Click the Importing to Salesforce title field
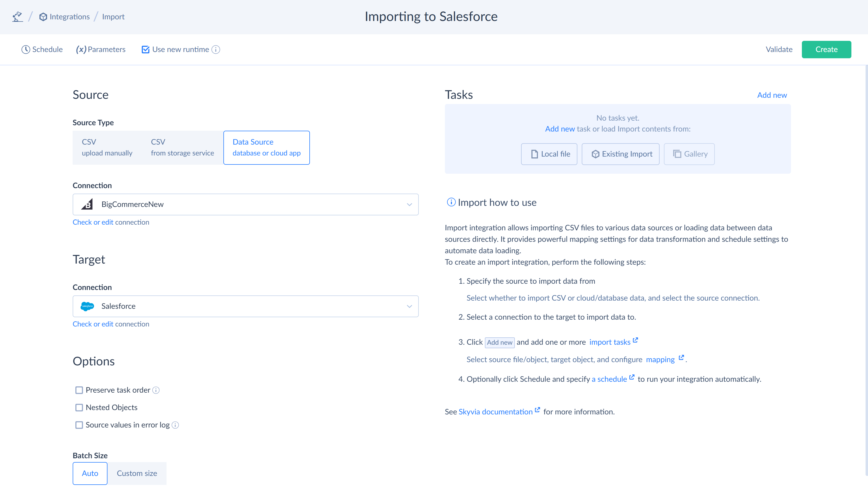 [431, 16]
